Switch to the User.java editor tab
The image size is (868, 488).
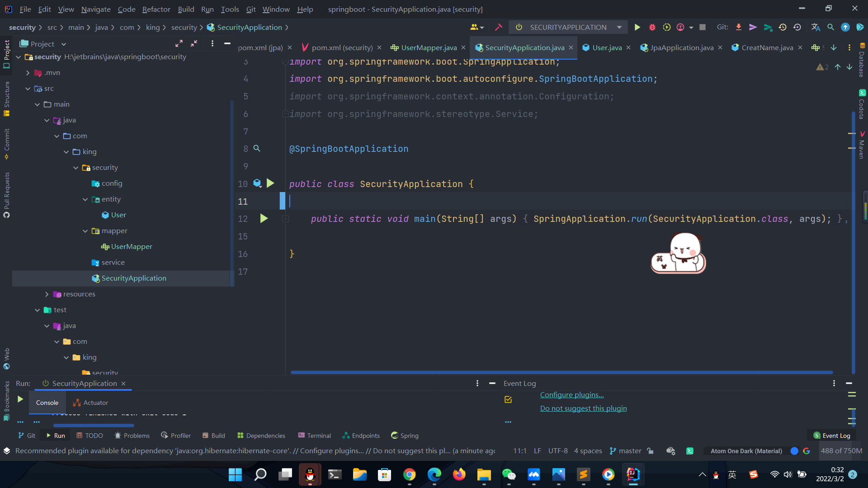pyautogui.click(x=607, y=47)
